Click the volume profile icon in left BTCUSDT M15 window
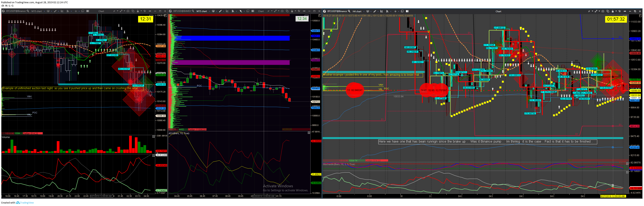Image resolution: width=644 pixels, height=206 pixels. [x=68, y=11]
